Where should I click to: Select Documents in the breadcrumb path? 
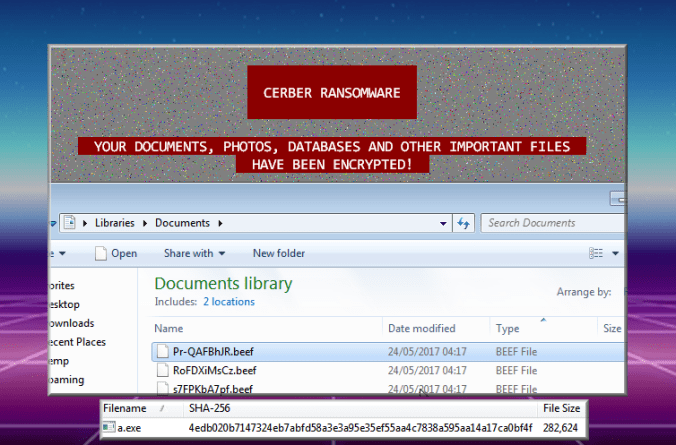(x=182, y=222)
